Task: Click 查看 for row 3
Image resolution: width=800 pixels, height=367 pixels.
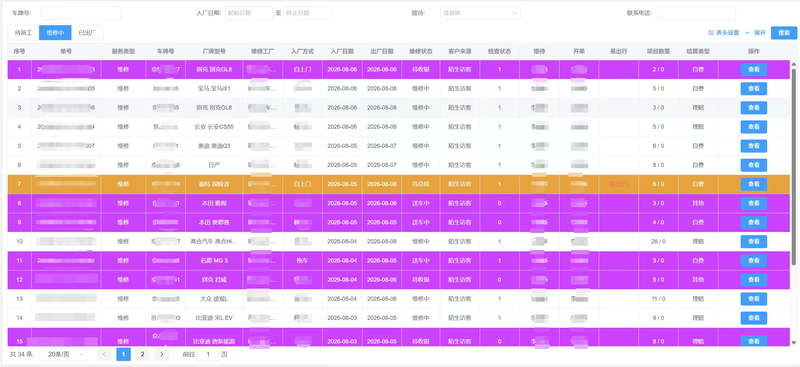Action: click(x=754, y=108)
